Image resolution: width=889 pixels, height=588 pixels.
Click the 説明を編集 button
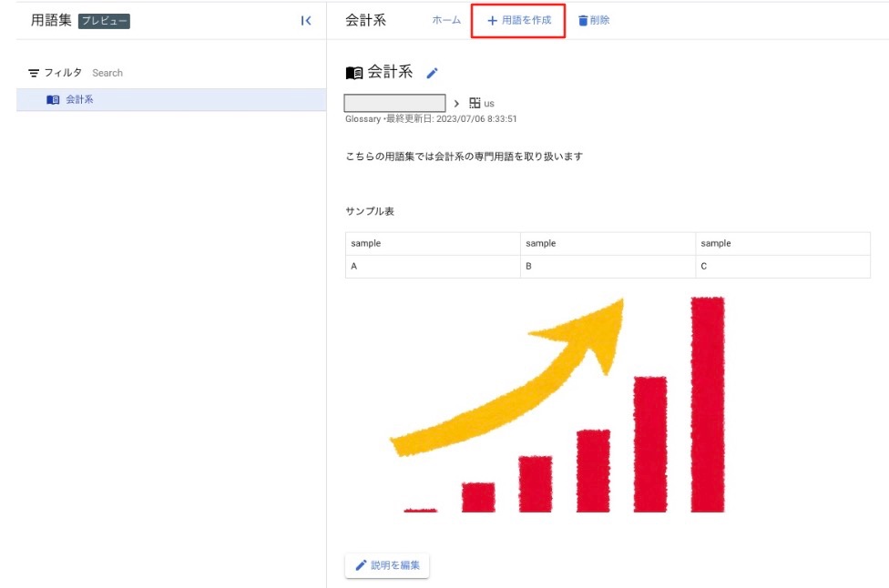tap(387, 565)
